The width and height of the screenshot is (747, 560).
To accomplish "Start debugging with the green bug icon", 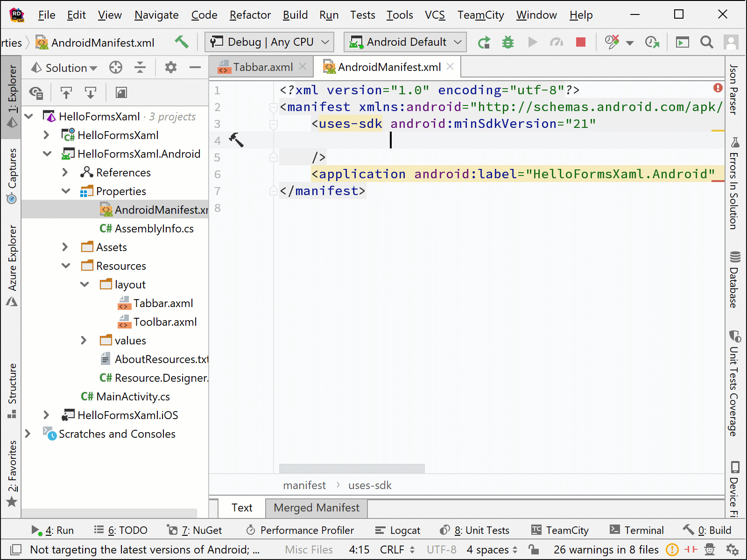I will [x=508, y=42].
